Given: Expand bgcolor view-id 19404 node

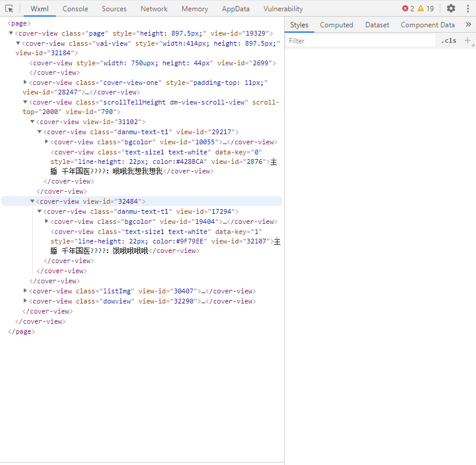Looking at the screenshot, I should pos(46,221).
